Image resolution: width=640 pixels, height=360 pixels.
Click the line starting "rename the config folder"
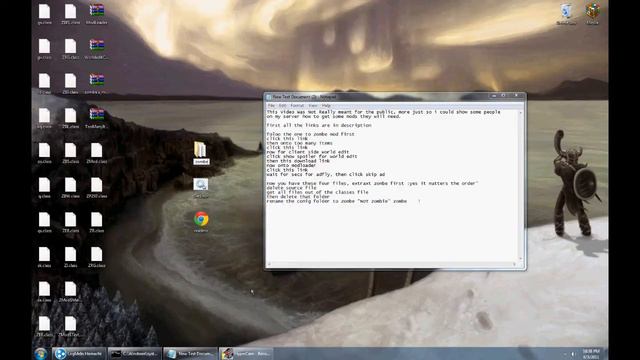tap(337, 201)
